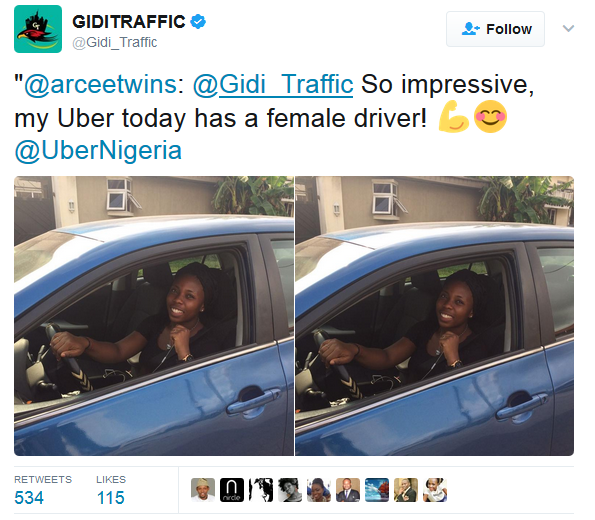The width and height of the screenshot is (595, 520).
Task: Click the GIDITRAFFIC profile avatar
Action: point(38,29)
